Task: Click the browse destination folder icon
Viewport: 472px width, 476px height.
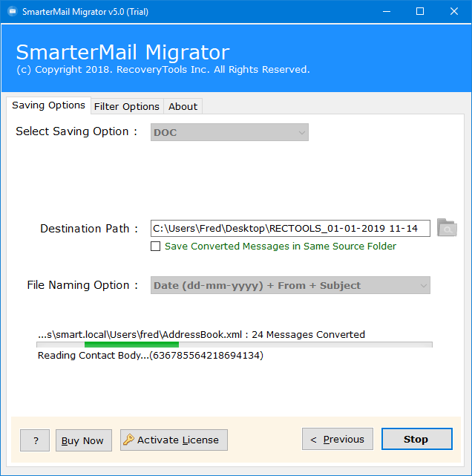Action: tap(447, 228)
